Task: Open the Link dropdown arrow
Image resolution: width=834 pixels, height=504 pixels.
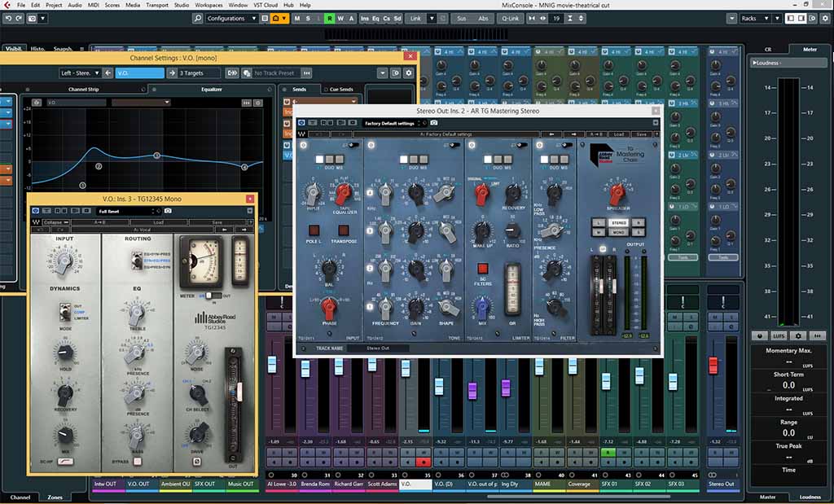Action: point(432,18)
